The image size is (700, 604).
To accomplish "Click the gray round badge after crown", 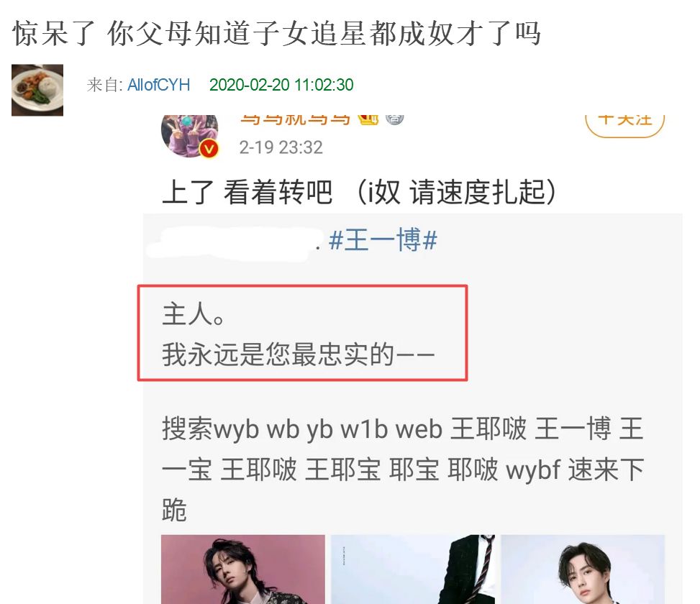I will (x=395, y=119).
